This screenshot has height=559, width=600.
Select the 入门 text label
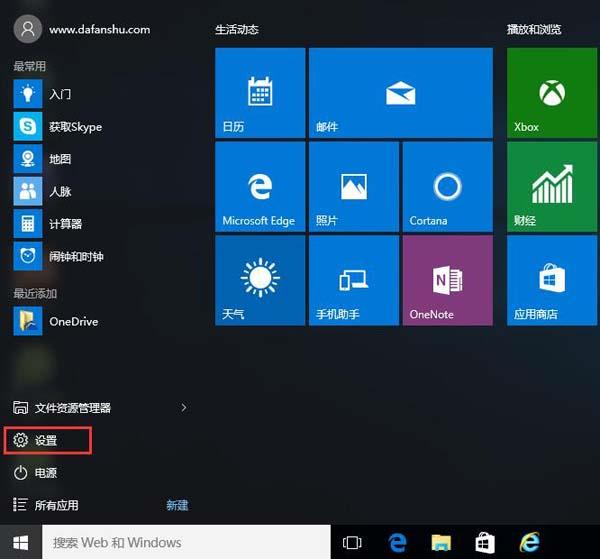point(60,94)
